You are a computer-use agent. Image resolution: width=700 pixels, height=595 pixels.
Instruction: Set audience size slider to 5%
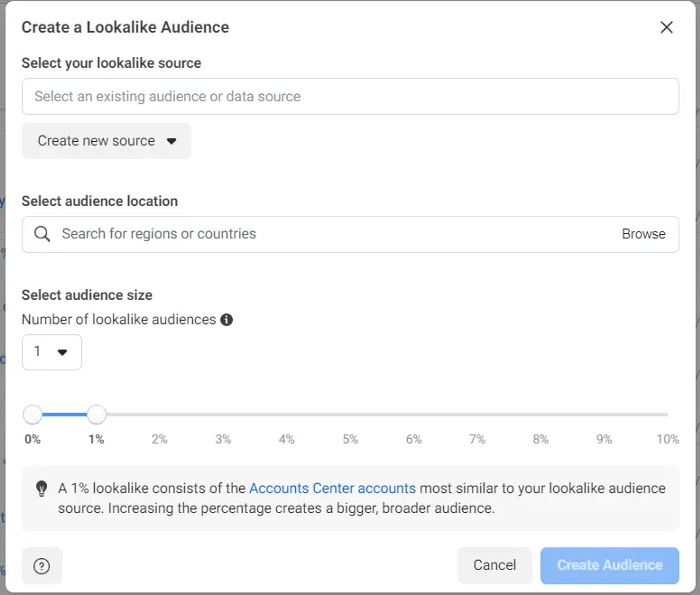[350, 414]
